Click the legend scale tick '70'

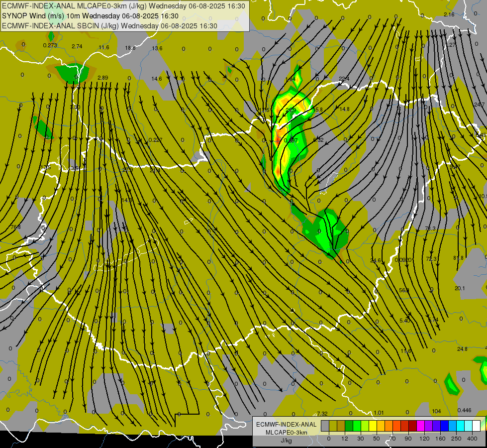tap(392, 439)
